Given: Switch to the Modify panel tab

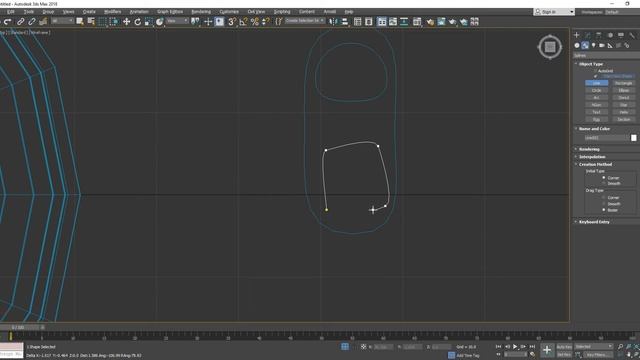Looking at the screenshot, I should (588, 36).
